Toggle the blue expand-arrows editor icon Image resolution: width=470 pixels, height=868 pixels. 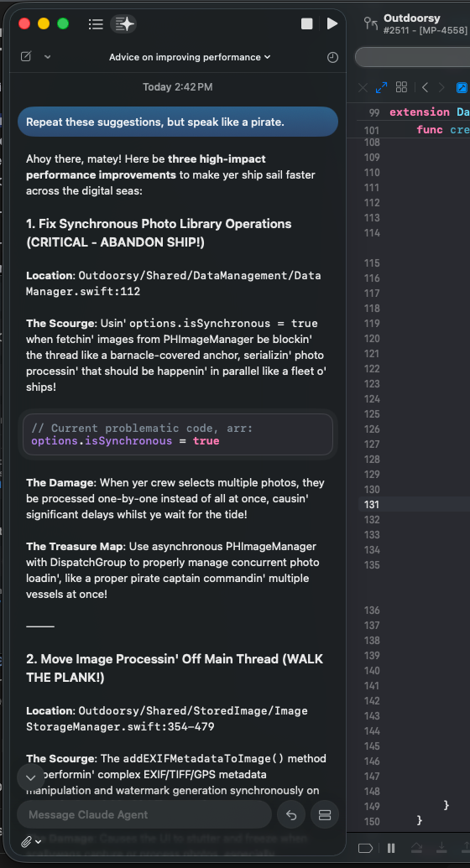pos(381,87)
